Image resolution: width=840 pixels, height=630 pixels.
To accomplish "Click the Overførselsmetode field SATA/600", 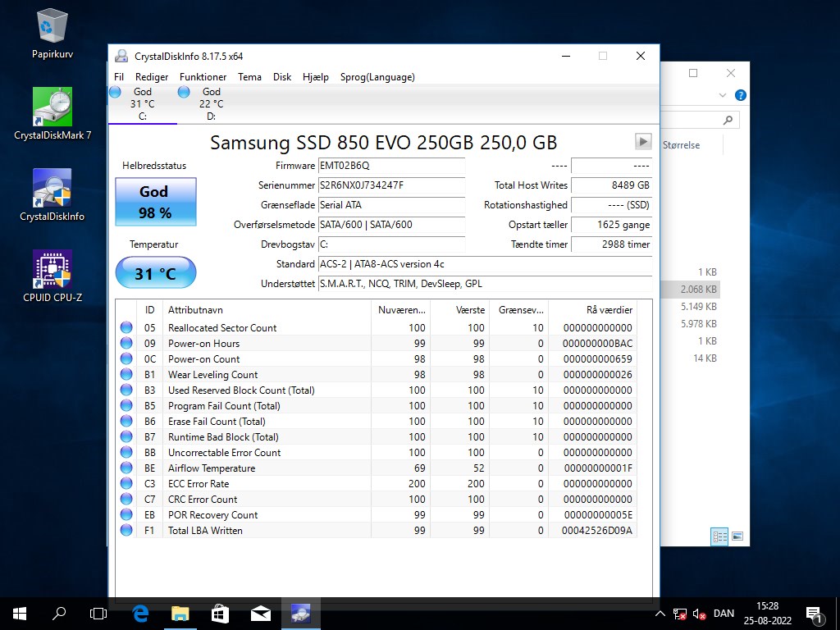I will pos(391,225).
